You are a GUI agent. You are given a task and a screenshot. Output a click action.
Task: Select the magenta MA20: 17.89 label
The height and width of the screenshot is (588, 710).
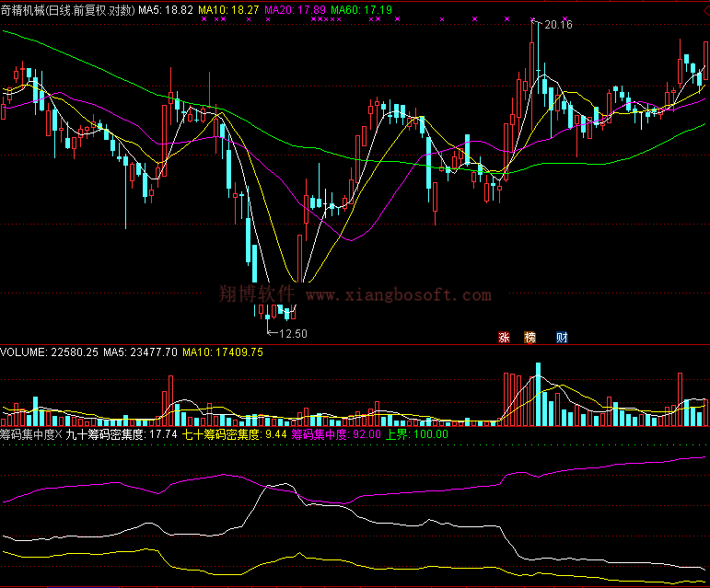(x=295, y=10)
